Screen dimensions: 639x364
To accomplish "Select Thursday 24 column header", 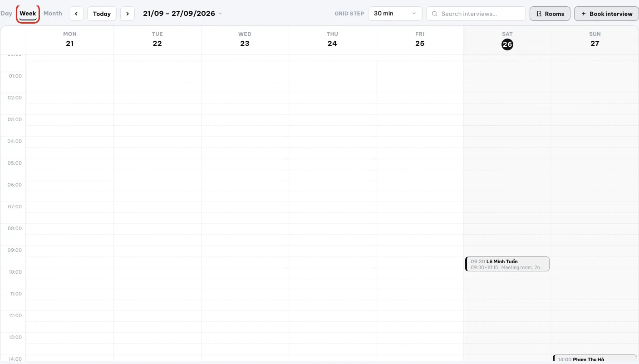I will pyautogui.click(x=332, y=39).
